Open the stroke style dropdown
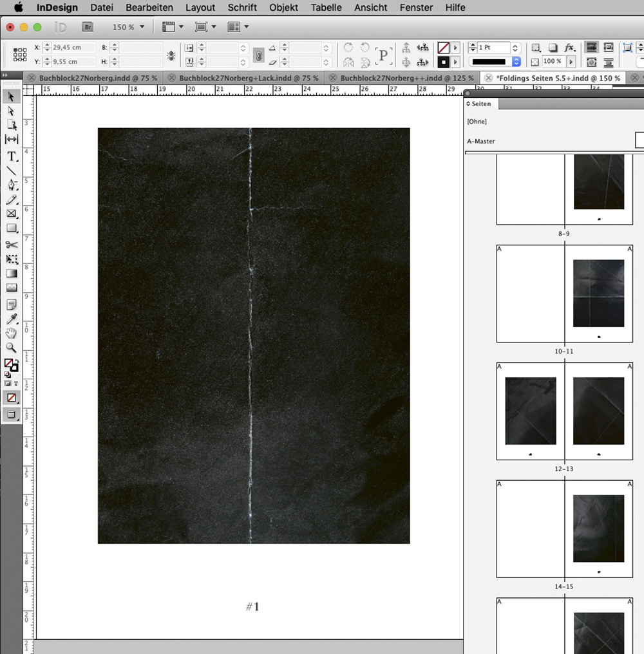This screenshot has height=654, width=644. [x=515, y=62]
